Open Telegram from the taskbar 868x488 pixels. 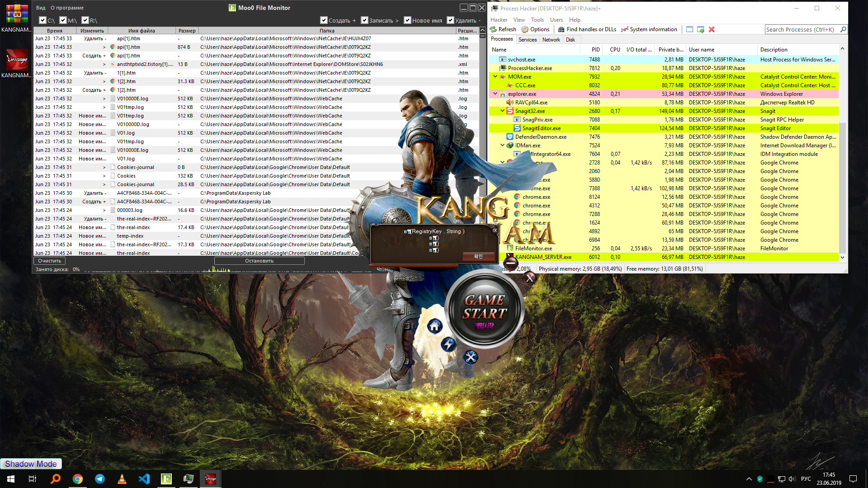(99, 479)
